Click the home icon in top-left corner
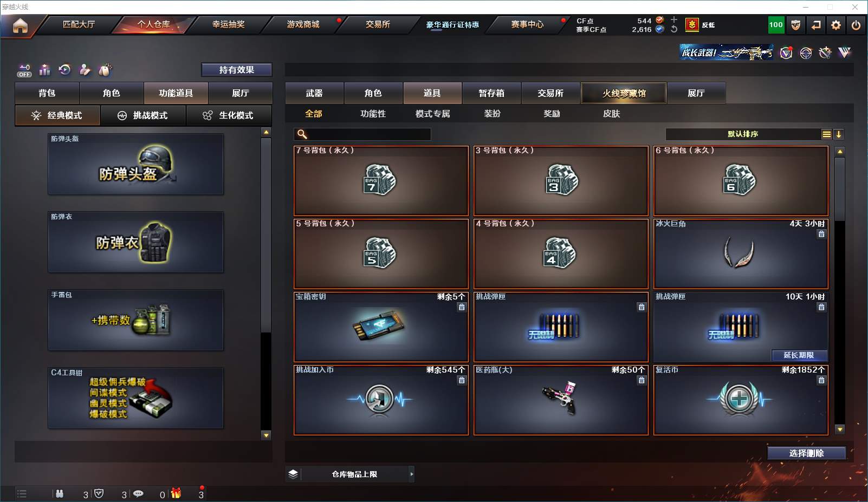The height and width of the screenshot is (502, 868). pyautogui.click(x=20, y=25)
